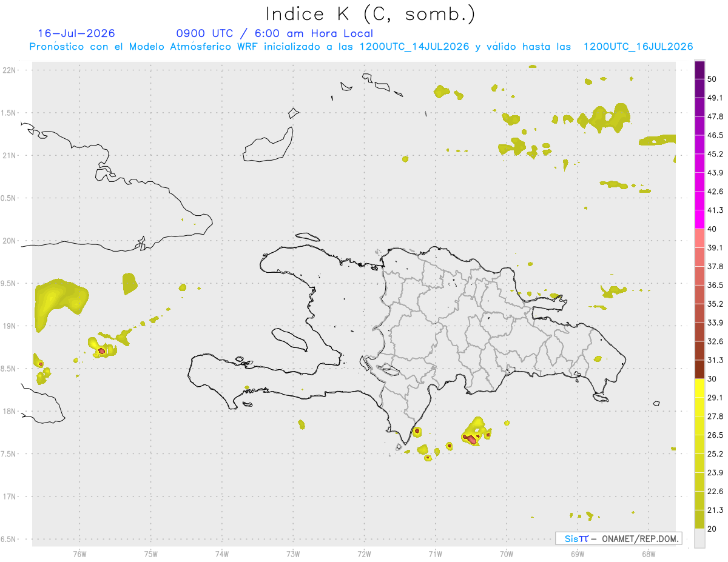Click the "18N" latitude label

click(x=10, y=412)
